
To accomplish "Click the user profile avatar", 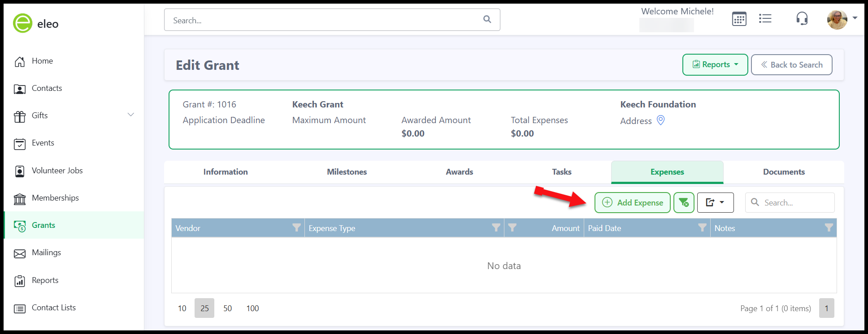I will coord(837,19).
